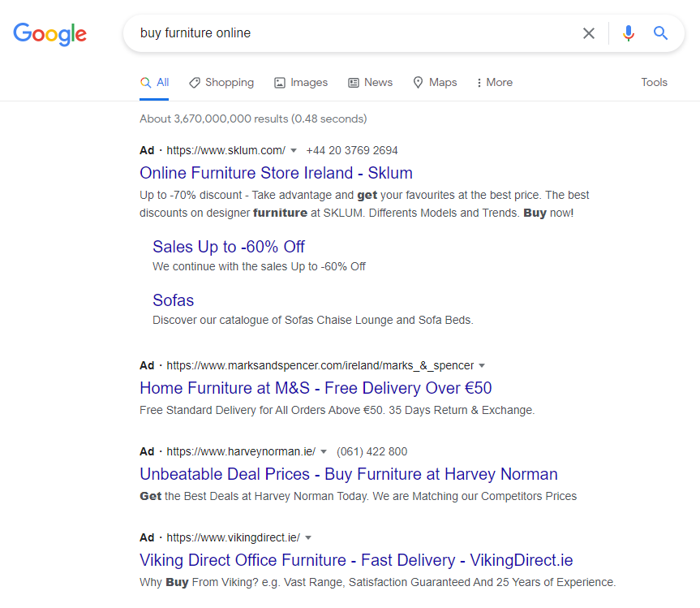Expand the marksandspencer.com ad dropdown arrow
700x608 pixels.
tap(482, 366)
